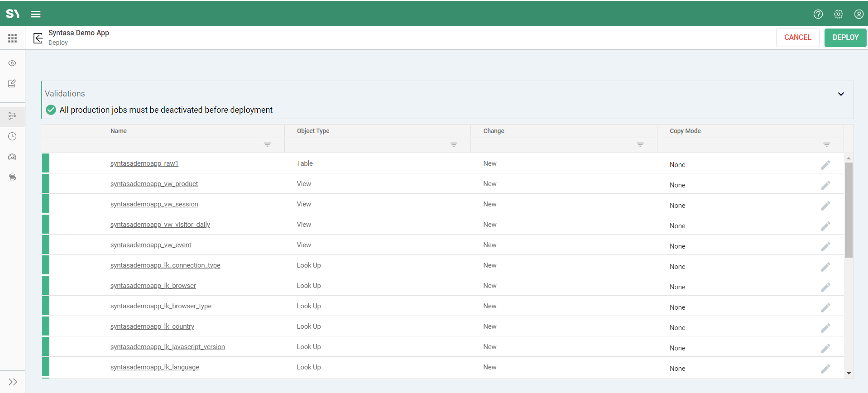Open the syntasademoapp_lk_country link
Viewport: 868px width, 393px height.
point(152,326)
